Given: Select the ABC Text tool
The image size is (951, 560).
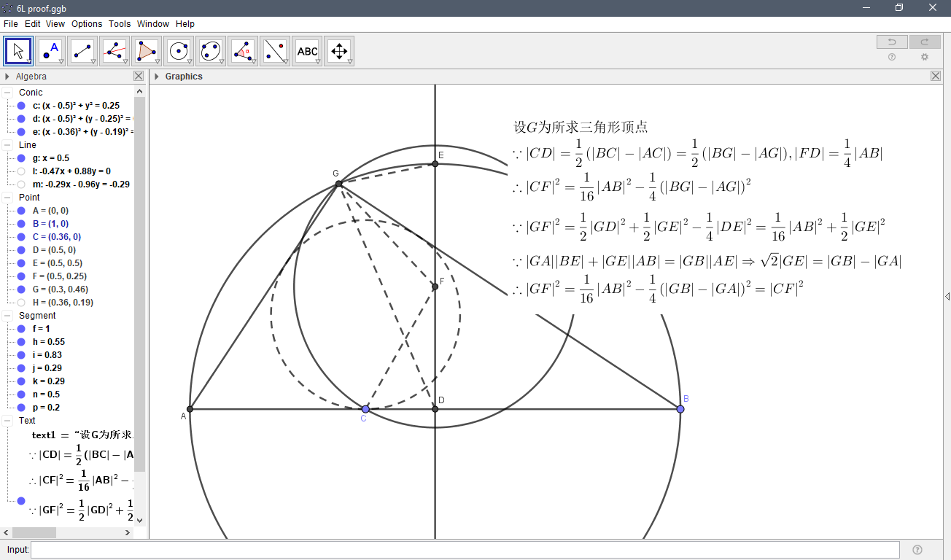Looking at the screenshot, I should [x=307, y=51].
